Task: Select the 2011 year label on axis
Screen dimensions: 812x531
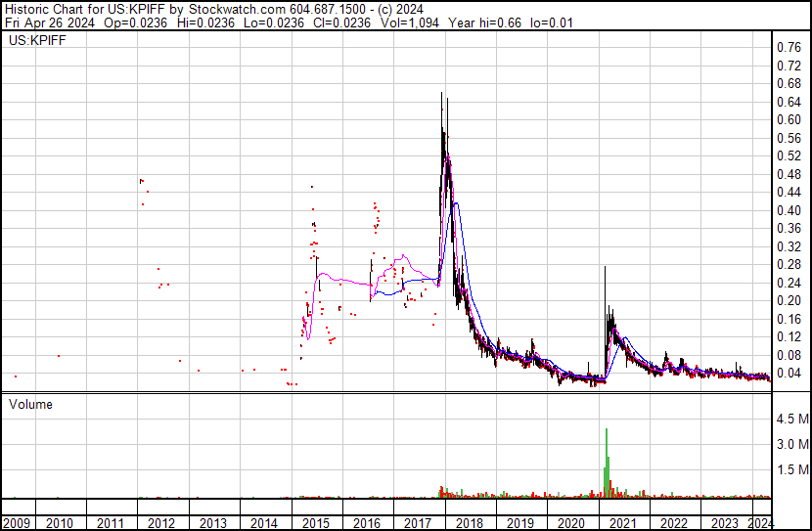Action: (x=111, y=523)
